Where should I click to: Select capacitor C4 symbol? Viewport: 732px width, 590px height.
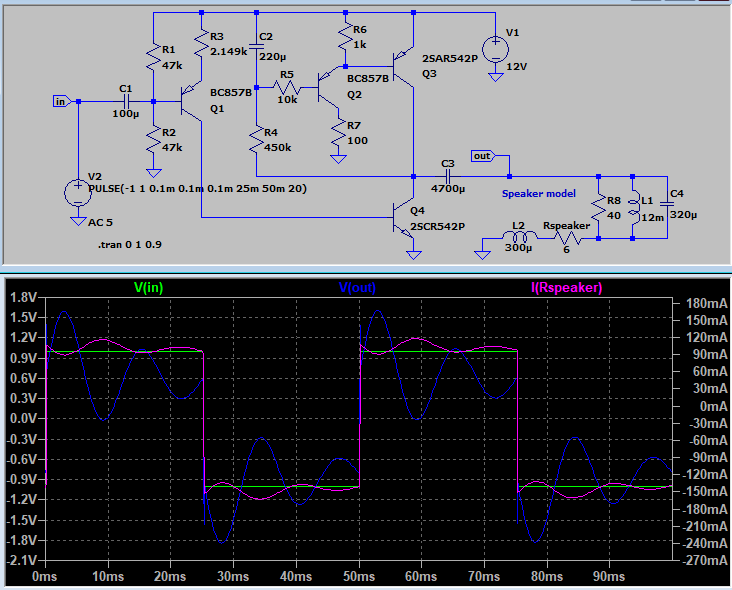(667, 204)
